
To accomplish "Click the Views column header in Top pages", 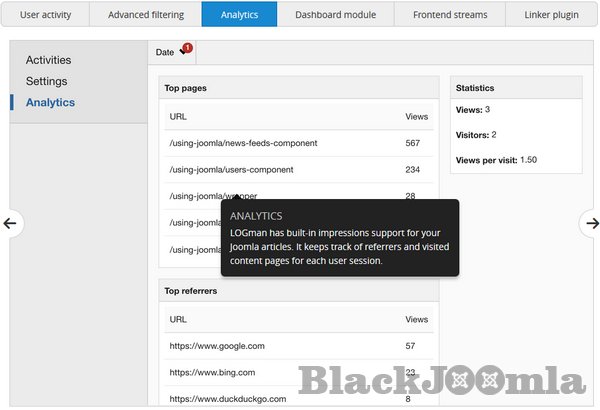I will (x=416, y=117).
